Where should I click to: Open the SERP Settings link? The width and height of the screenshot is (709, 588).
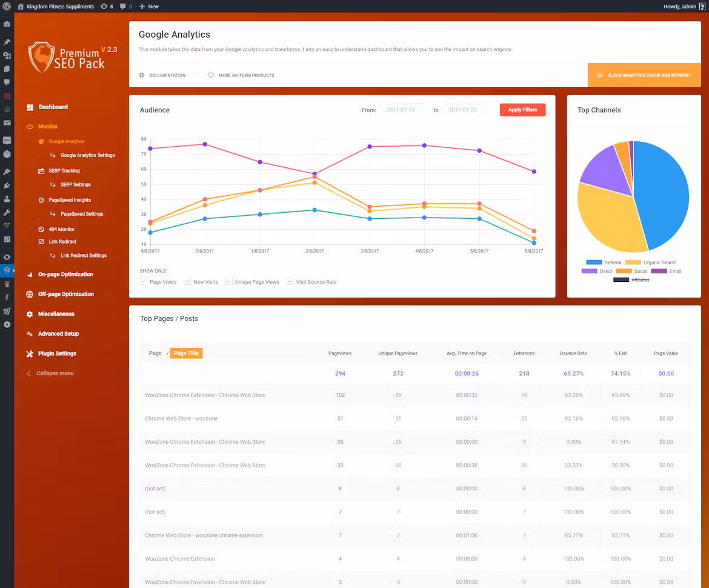point(76,185)
